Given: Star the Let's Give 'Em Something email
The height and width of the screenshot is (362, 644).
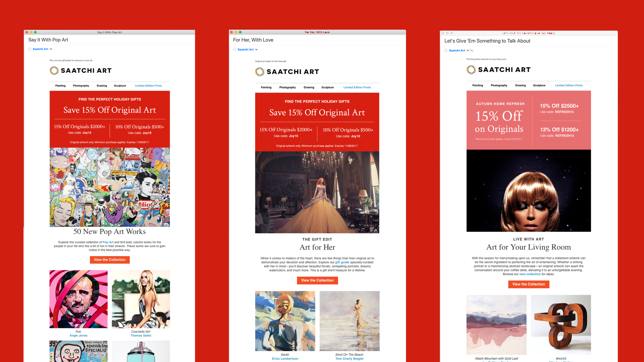Looking at the screenshot, I should pos(446,50).
